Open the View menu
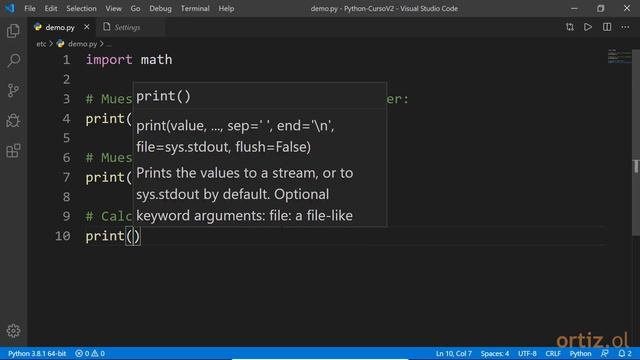 [113, 9]
